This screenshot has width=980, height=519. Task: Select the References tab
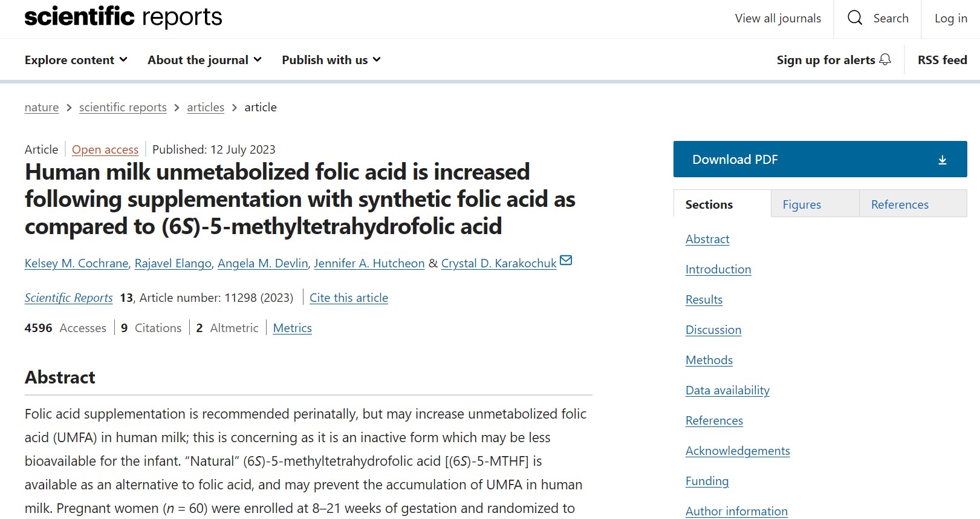(900, 204)
